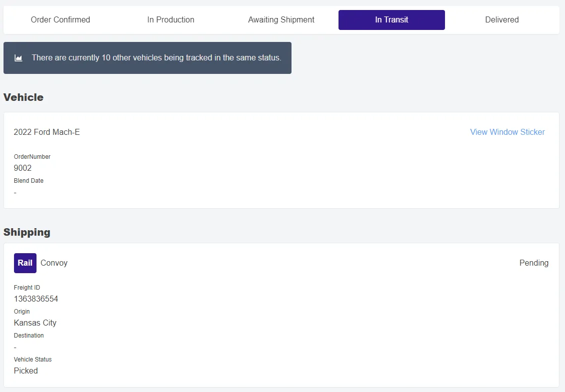The height and width of the screenshot is (392, 565).
Task: Click the Origin label
Action: point(21,312)
